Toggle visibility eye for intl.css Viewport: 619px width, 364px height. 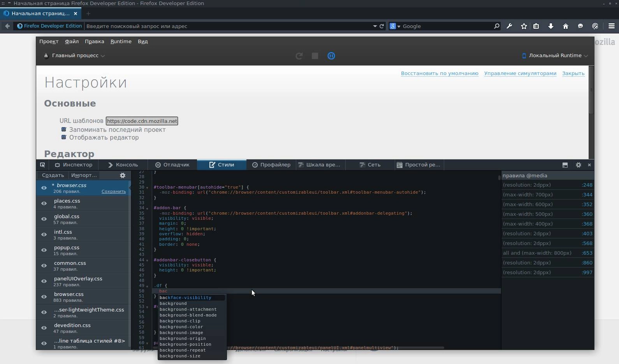click(x=44, y=234)
